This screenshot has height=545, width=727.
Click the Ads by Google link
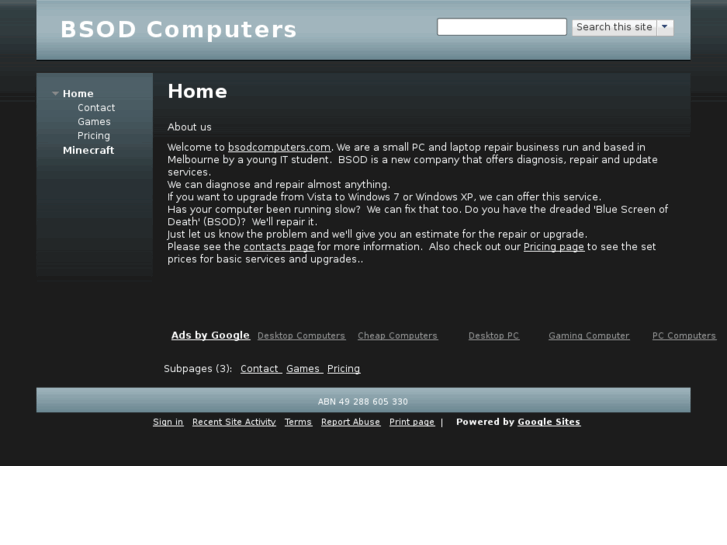210,335
